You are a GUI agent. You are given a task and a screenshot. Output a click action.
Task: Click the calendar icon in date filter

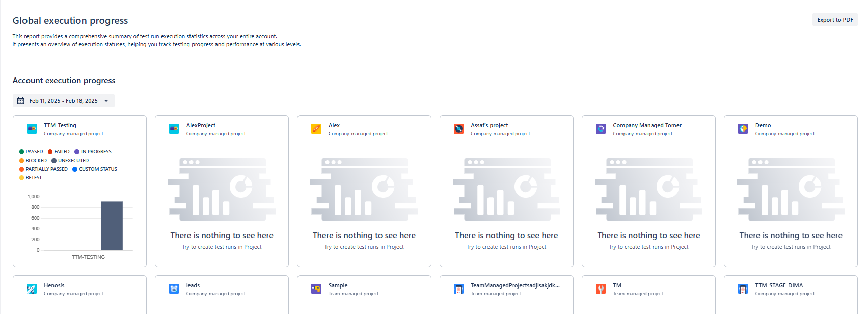tap(21, 101)
